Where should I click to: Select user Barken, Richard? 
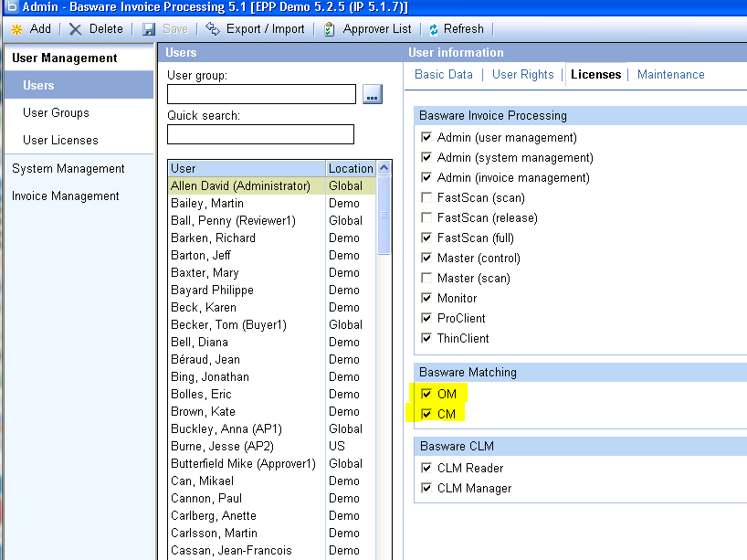coord(272,238)
